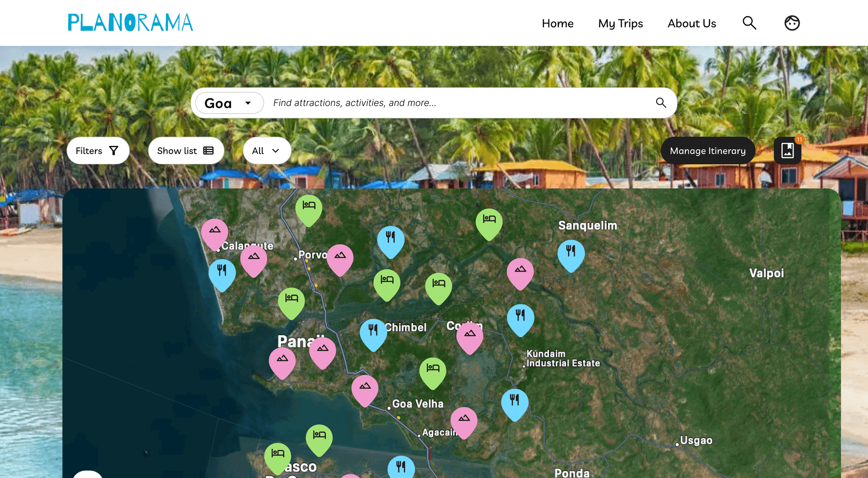Visit the About Us page
The image size is (868, 478).
[x=691, y=23]
